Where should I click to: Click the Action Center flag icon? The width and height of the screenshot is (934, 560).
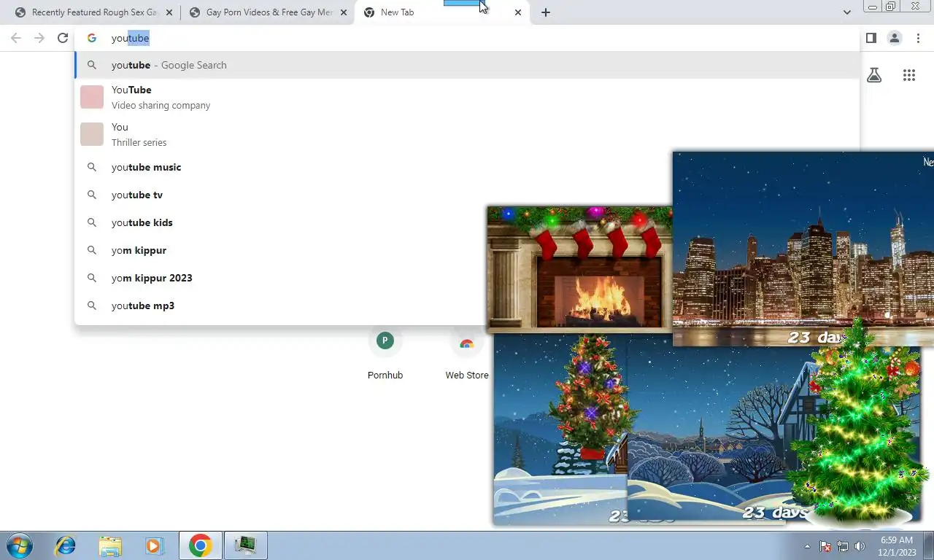825,546
